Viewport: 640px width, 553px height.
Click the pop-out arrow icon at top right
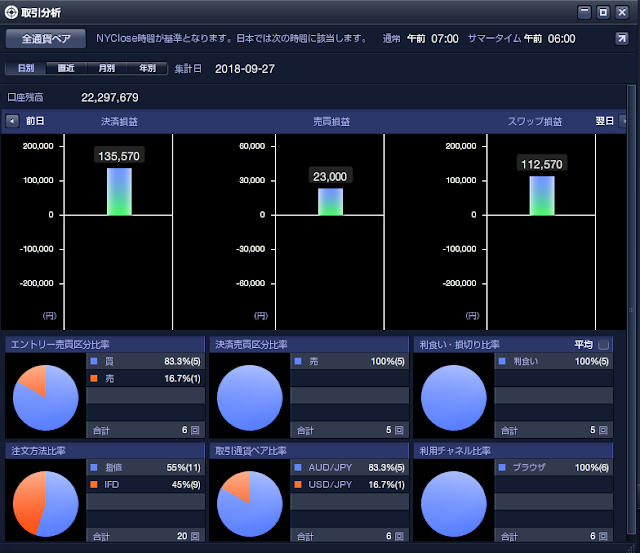click(622, 38)
